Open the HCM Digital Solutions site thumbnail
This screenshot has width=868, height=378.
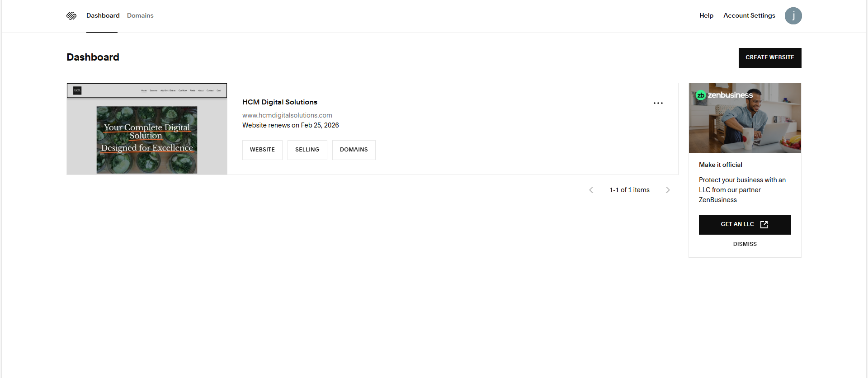(147, 129)
